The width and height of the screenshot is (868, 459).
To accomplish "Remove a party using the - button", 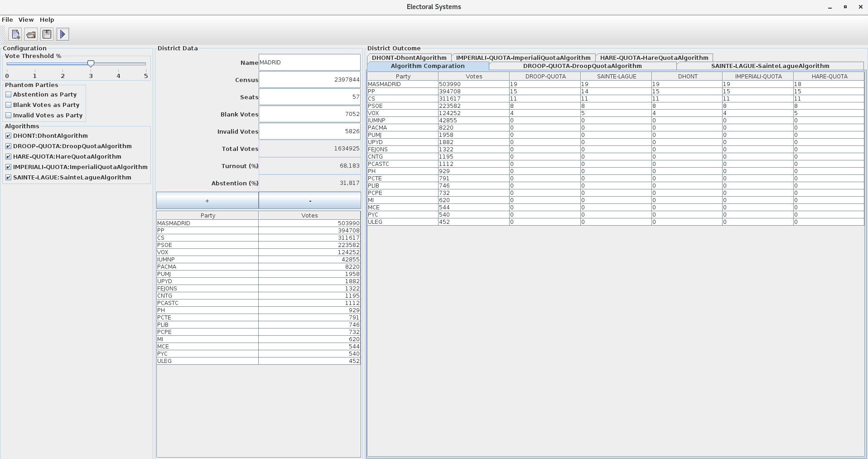I will tap(309, 200).
